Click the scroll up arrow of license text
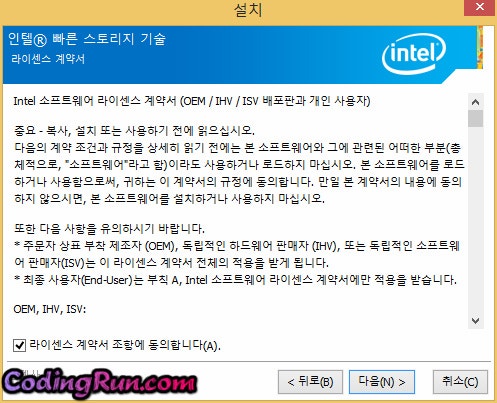Screen dimensions: 497x403 coord(475,102)
